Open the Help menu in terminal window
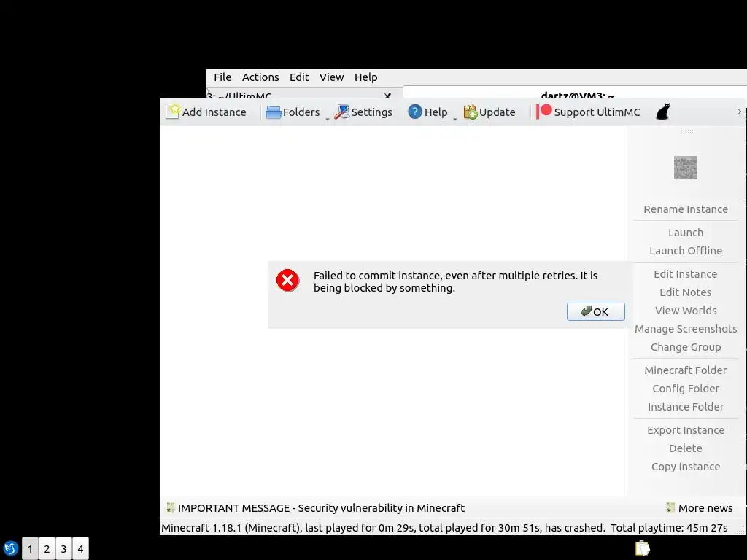 point(366,77)
